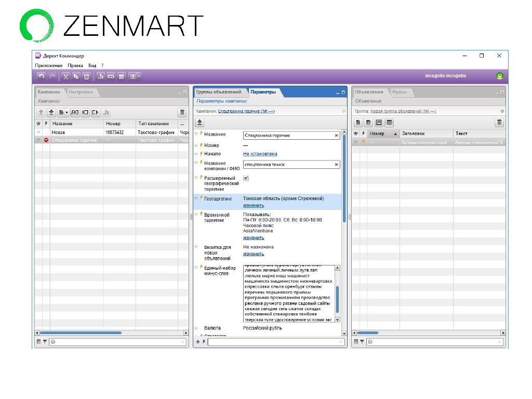Click the import from file icon in the Кампании toolbar

(86, 112)
